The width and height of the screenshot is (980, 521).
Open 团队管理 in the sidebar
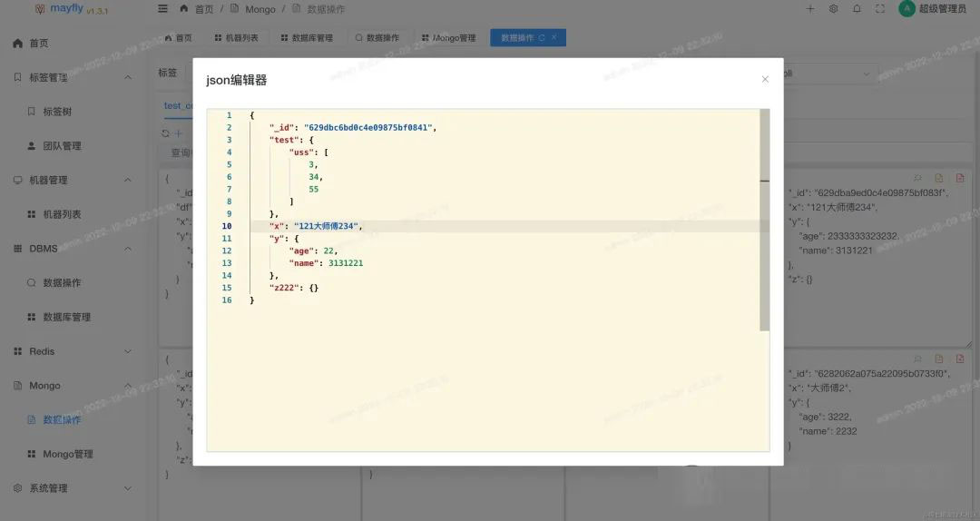[62, 146]
